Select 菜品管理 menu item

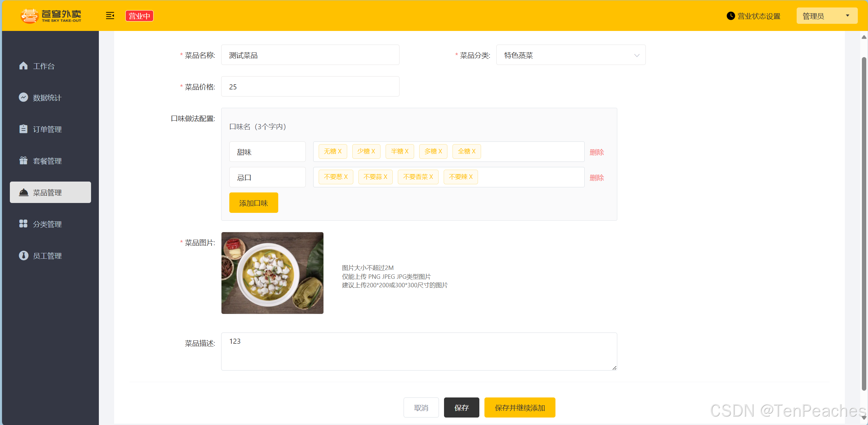(x=50, y=192)
